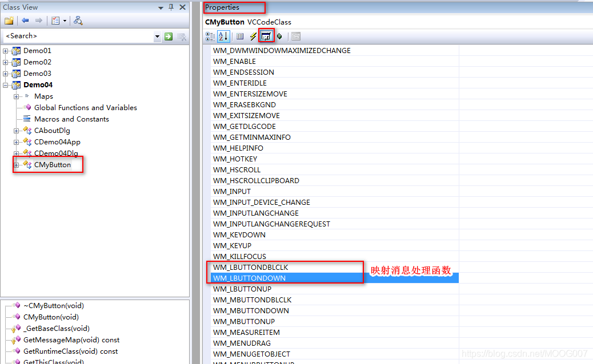Click the WM_KEYUP message row

click(335, 246)
